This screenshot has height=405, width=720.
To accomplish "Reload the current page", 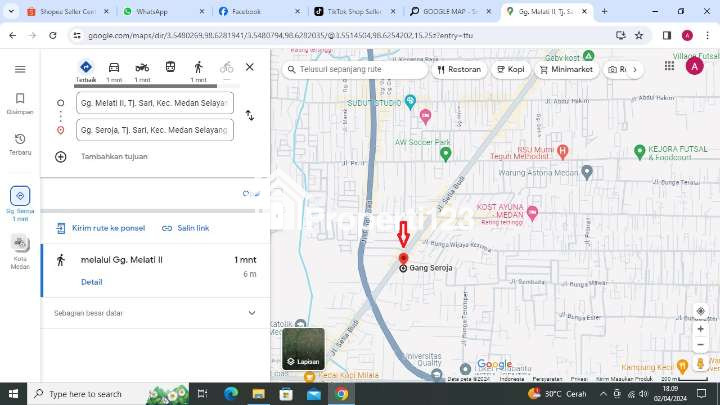I will 53,35.
